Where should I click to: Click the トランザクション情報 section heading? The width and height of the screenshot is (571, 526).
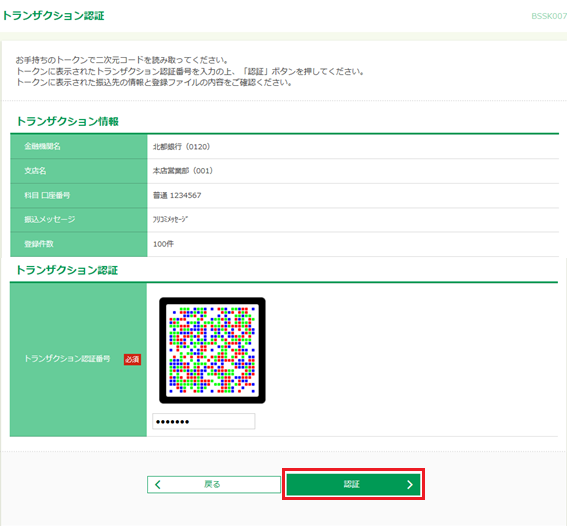(x=68, y=121)
